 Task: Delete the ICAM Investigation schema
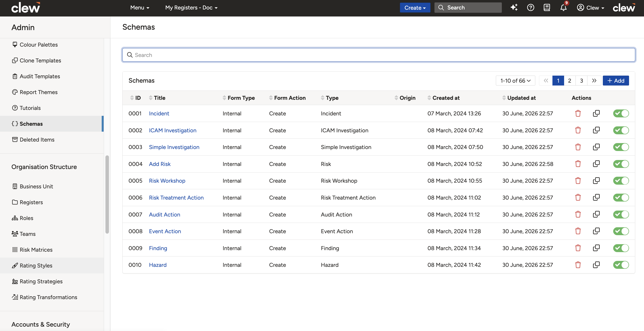click(x=578, y=130)
